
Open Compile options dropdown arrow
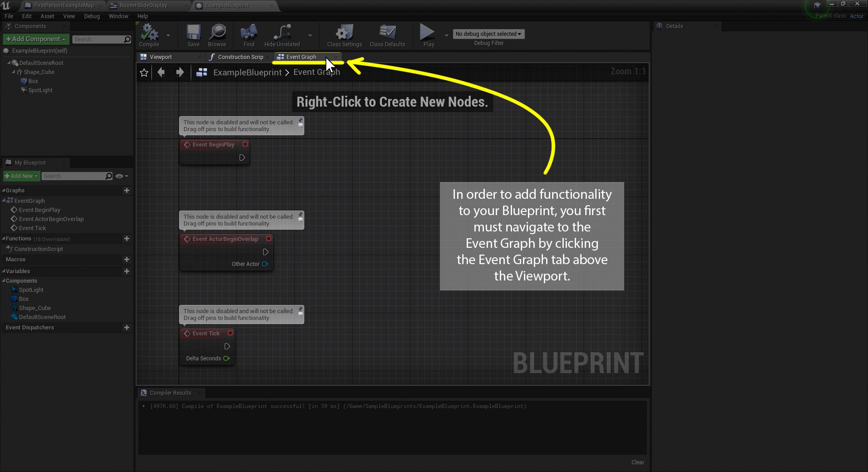(x=168, y=35)
